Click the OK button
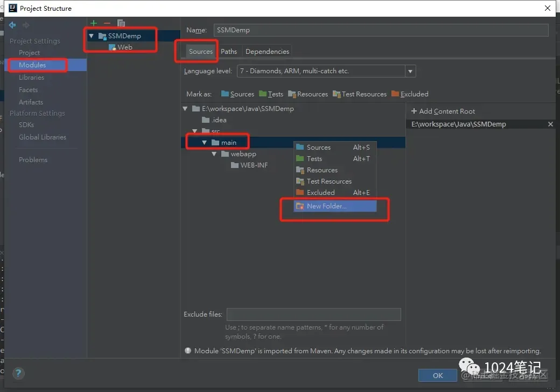560x392 pixels. point(437,375)
